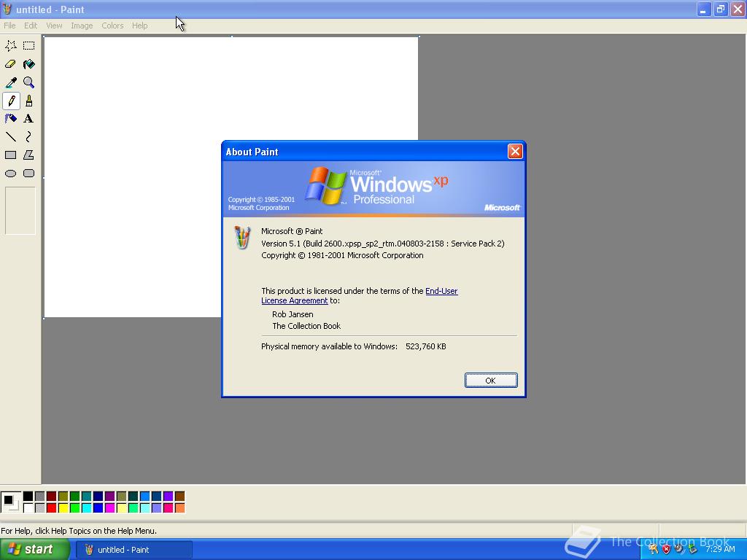The width and height of the screenshot is (747, 560).
Task: Activate the Pick Color eyedropper tool
Action: pyautogui.click(x=10, y=82)
